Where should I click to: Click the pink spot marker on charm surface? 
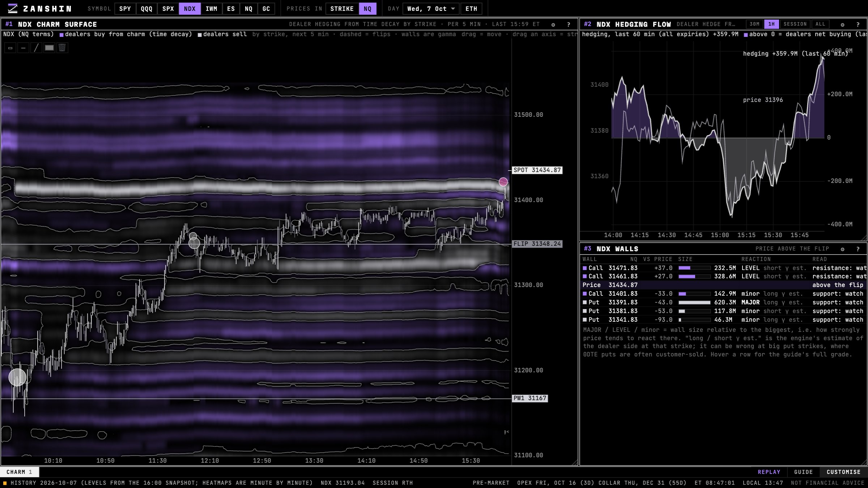[x=503, y=182]
